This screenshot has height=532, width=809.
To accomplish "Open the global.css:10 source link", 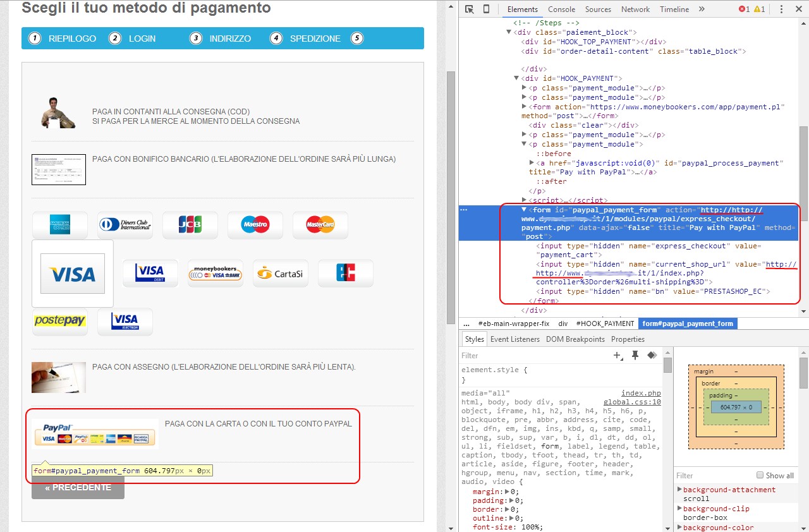I will click(632, 402).
